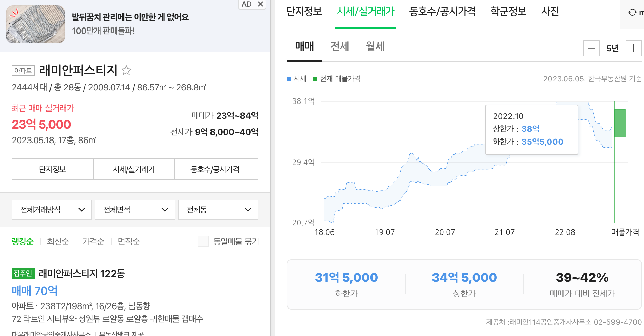Open the 래미안퍼스티지 122동 listing title
The image size is (644, 336).
[x=82, y=274]
